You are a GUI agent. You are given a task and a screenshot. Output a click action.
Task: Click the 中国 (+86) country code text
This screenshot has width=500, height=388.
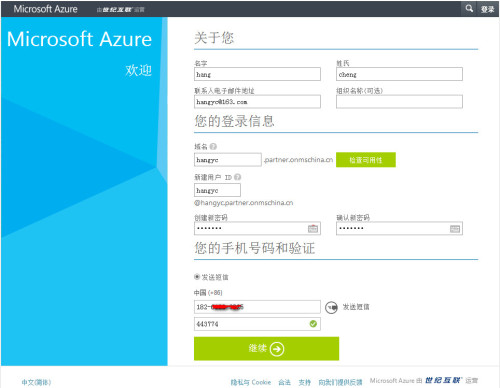pyautogui.click(x=208, y=293)
